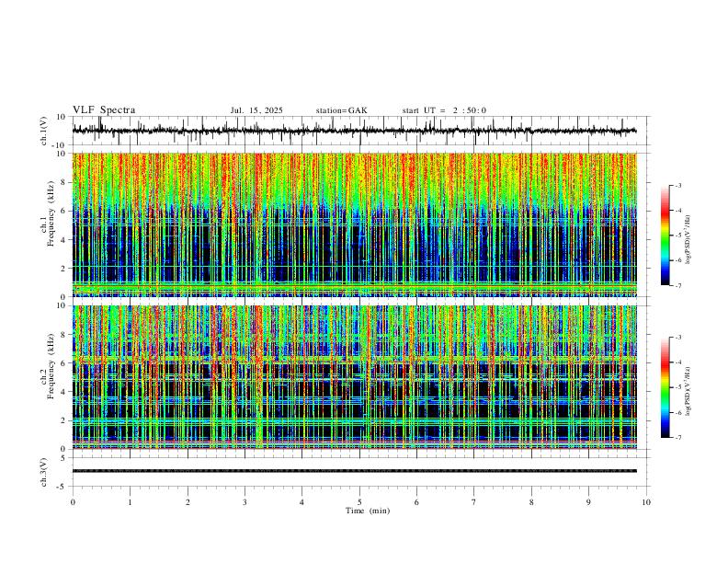The height and width of the screenshot is (563, 728).
Task: Click tick label "0" on the Time axis
Action: point(73,502)
